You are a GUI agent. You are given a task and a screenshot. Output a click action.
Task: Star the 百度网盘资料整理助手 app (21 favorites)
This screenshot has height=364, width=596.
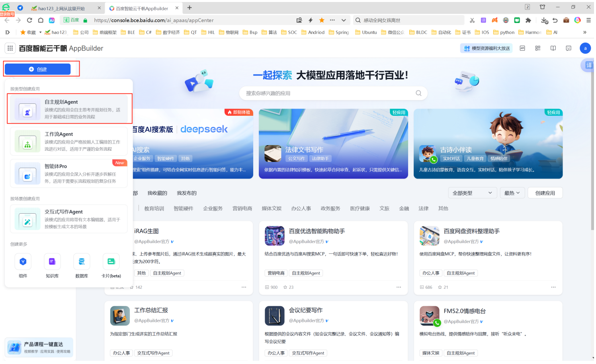(x=440, y=287)
